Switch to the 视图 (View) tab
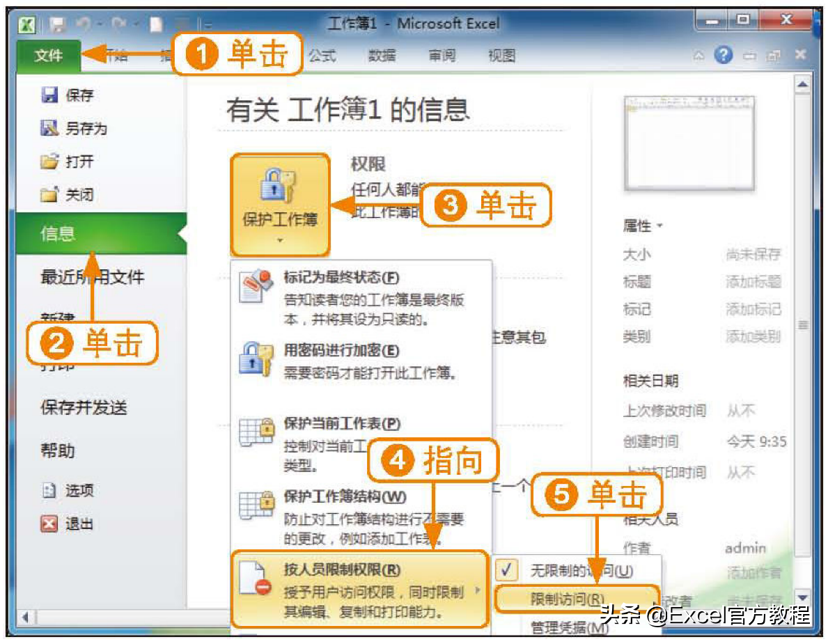The image size is (828, 644). (501, 55)
